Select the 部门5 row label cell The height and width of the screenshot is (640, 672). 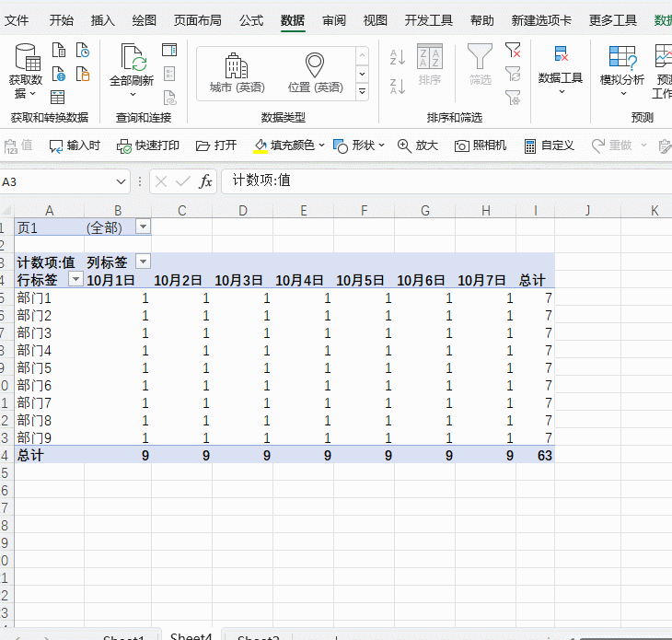[50, 367]
